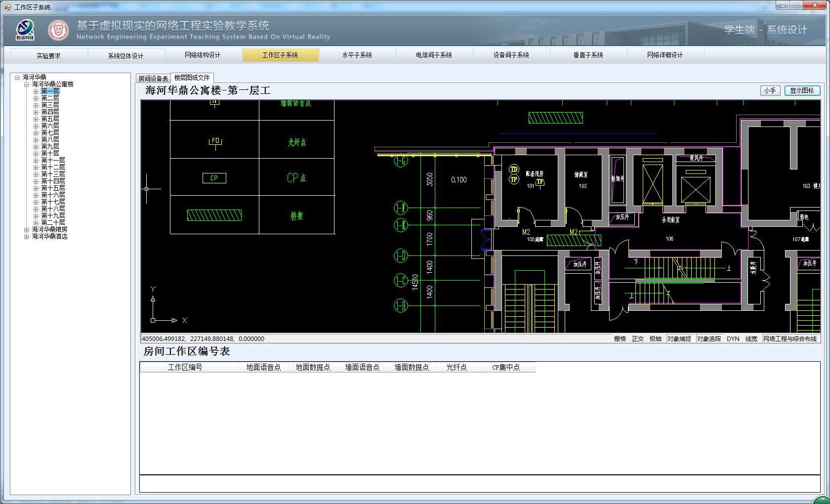Toggle 栅格 grid mode in the status bar
Viewport: 830px width, 504px height.
[620, 339]
